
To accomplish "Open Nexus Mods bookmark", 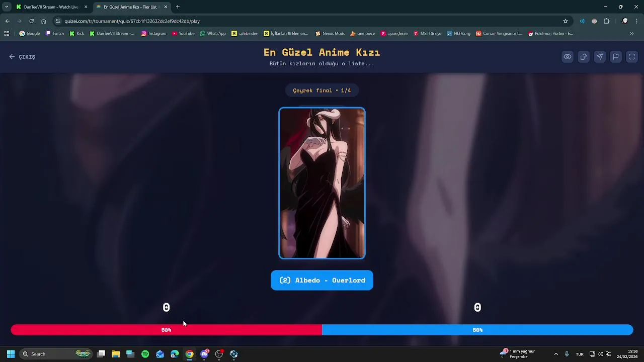I will [x=330, y=34].
